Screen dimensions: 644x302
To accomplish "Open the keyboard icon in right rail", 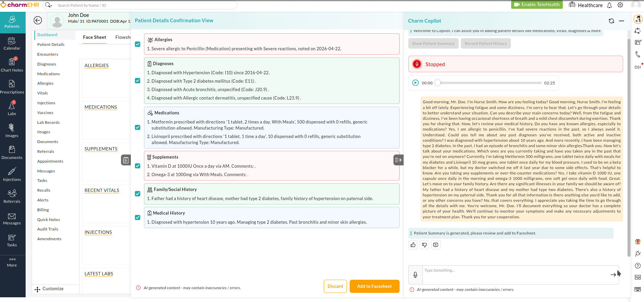I will click(638, 289).
